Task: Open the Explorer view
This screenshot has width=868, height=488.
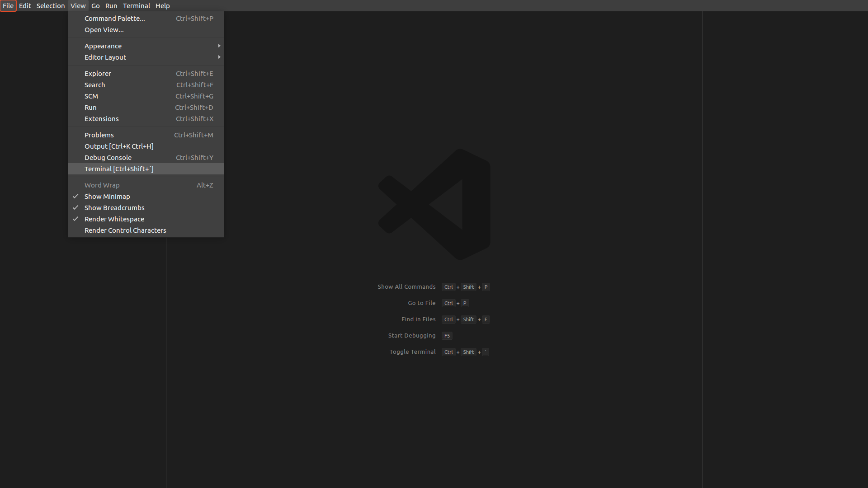Action: tap(98, 73)
